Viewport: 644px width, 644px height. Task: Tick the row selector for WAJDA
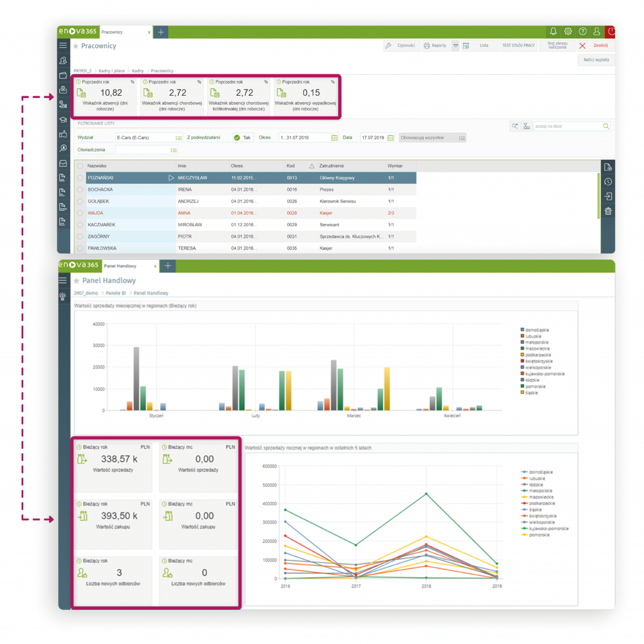tap(80, 213)
